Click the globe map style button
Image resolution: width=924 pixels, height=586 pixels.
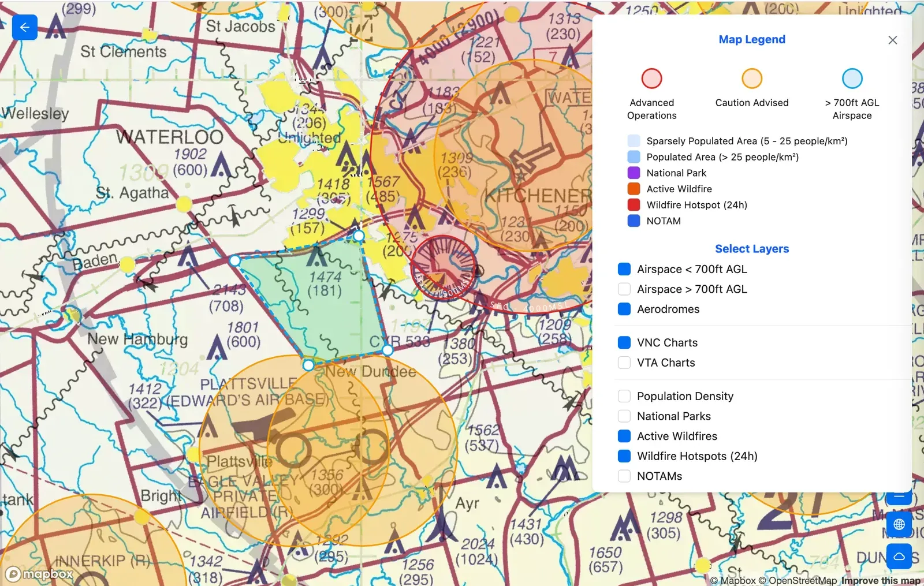(899, 524)
